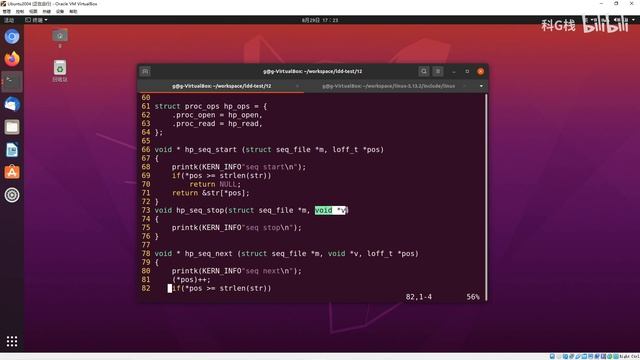Image resolution: width=640 pixels, height=360 pixels.
Task: Click the 活动 Activities button
Action: [x=9, y=20]
